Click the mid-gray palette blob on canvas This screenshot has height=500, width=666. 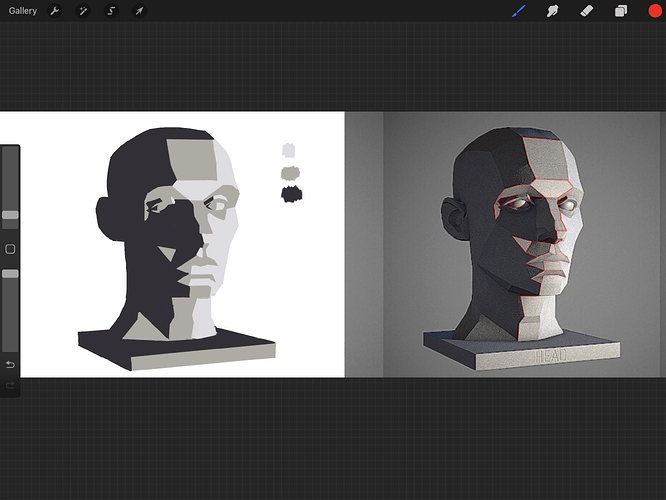pyautogui.click(x=291, y=173)
